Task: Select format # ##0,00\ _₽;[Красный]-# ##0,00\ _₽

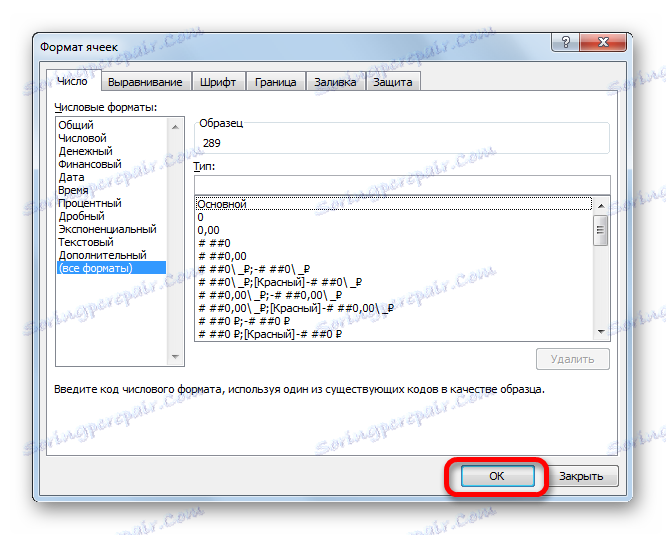Action: coord(394,308)
